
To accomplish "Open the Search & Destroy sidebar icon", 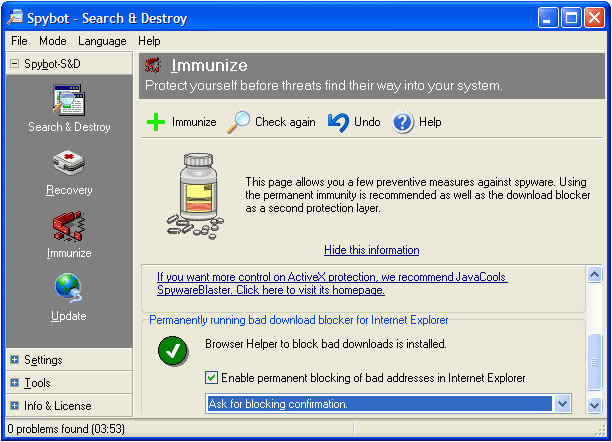I will tap(69, 100).
